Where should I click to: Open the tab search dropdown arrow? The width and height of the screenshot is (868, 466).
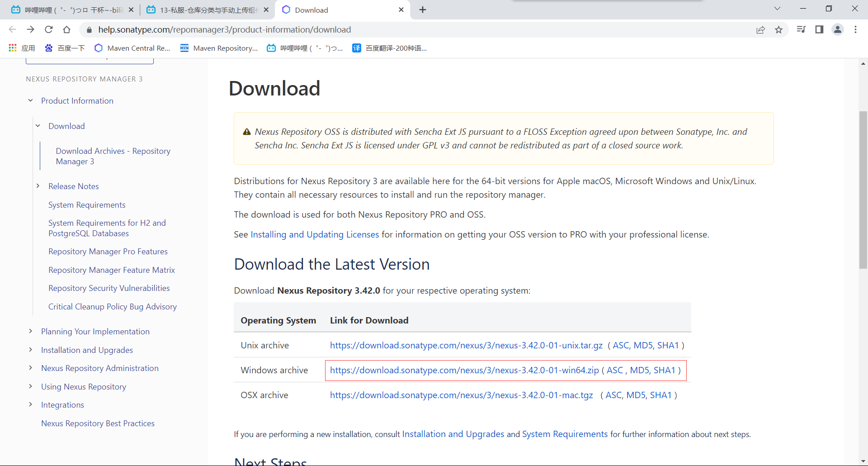pos(777,9)
